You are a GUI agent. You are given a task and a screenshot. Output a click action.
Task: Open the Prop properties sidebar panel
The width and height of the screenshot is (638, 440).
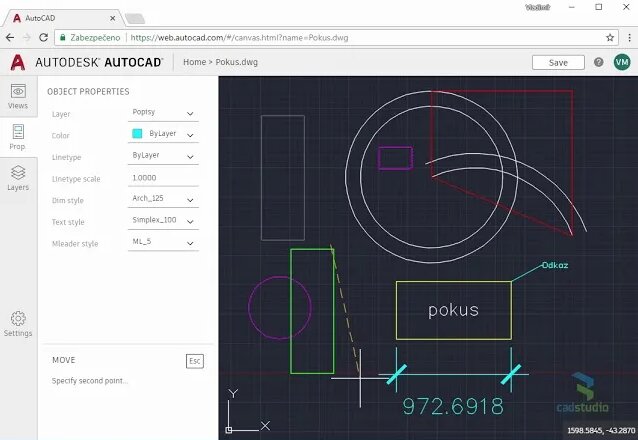tap(18, 137)
